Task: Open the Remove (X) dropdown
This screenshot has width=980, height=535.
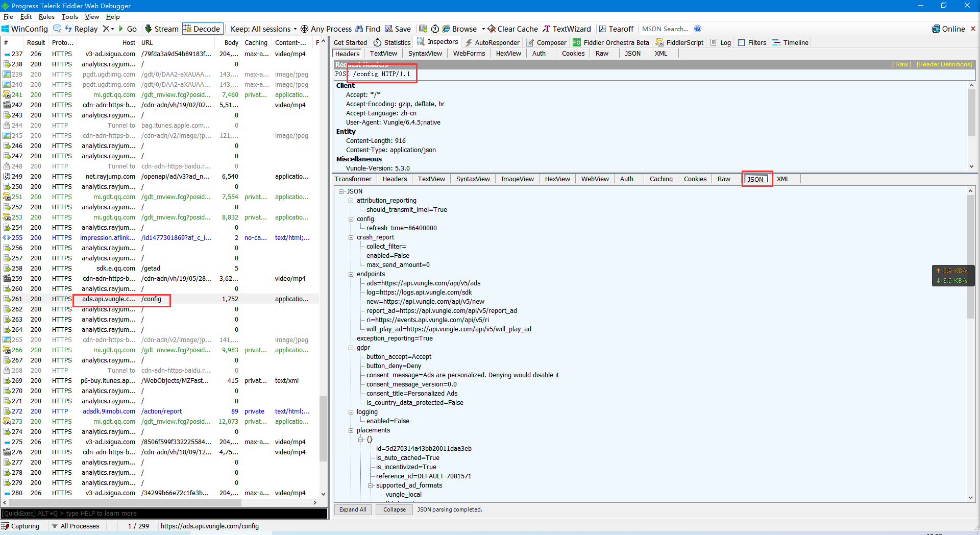Action: click(108, 29)
